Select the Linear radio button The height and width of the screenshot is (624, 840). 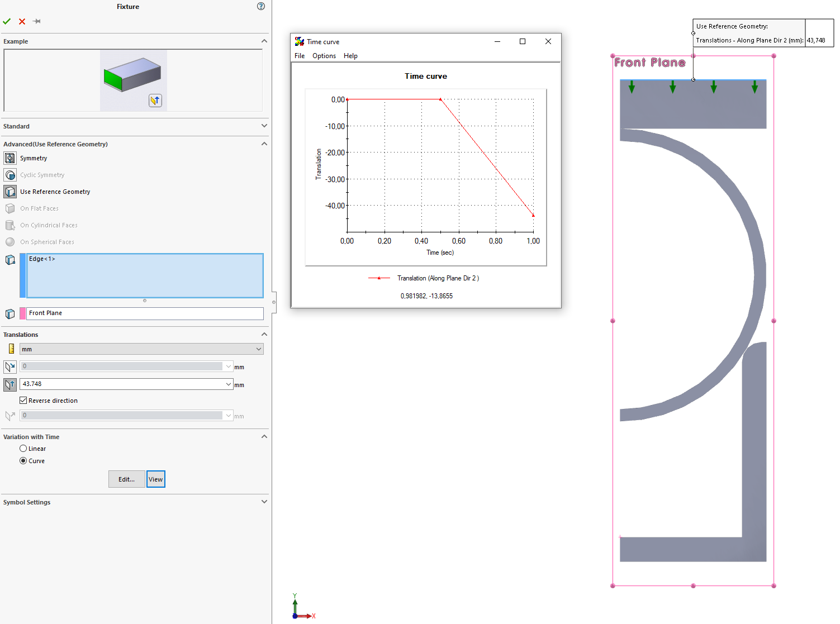tap(23, 449)
